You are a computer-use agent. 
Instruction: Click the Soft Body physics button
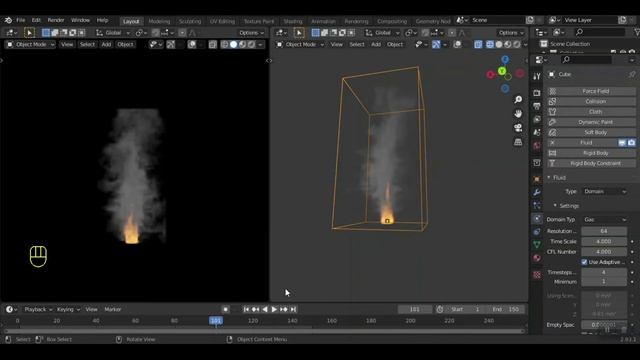coord(591,132)
